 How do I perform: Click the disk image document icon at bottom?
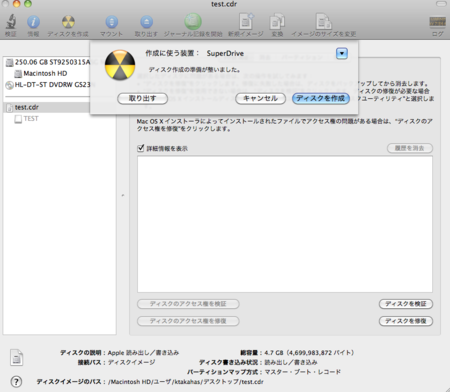(x=16, y=357)
